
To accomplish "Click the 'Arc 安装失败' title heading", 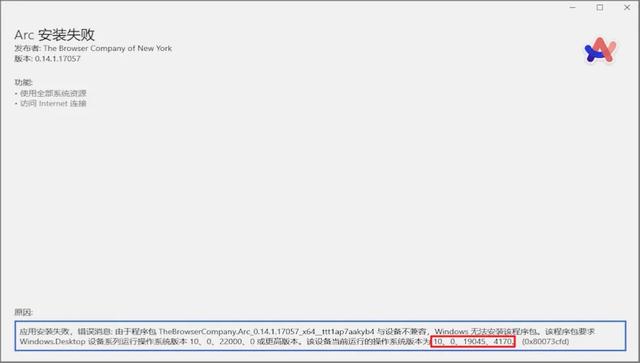I will 54,35.
